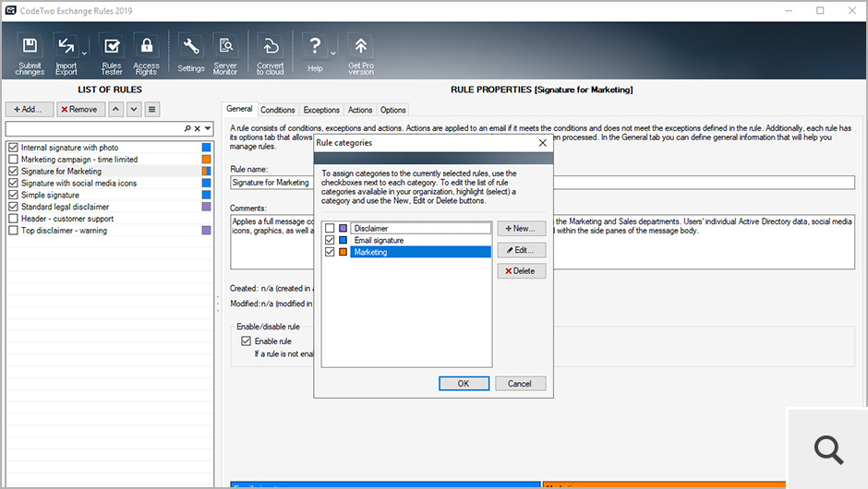Image resolution: width=868 pixels, height=489 pixels.
Task: Open Import Export tool
Action: click(x=66, y=54)
